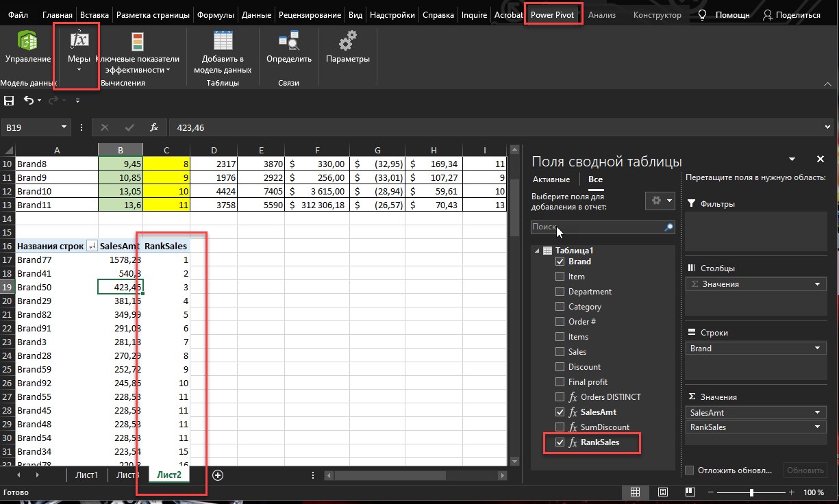Check the Discount field checkbox
The height and width of the screenshot is (504, 839).
pyautogui.click(x=560, y=367)
